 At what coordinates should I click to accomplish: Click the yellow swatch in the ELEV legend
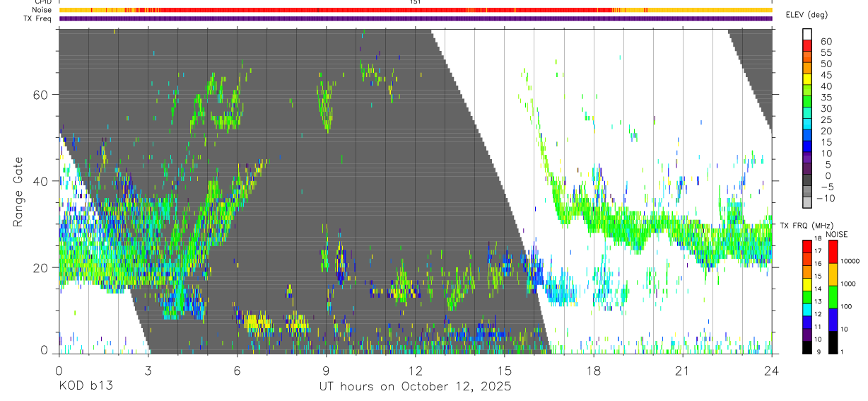tap(807, 79)
